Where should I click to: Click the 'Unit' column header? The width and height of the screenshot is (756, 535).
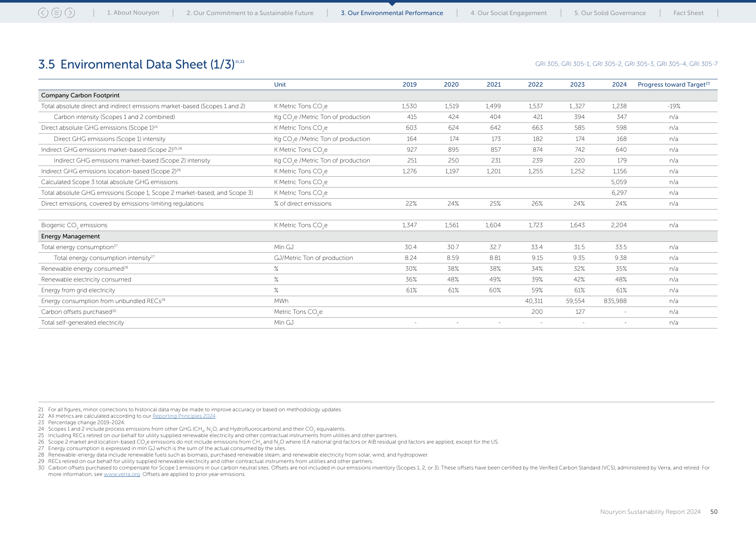[280, 84]
